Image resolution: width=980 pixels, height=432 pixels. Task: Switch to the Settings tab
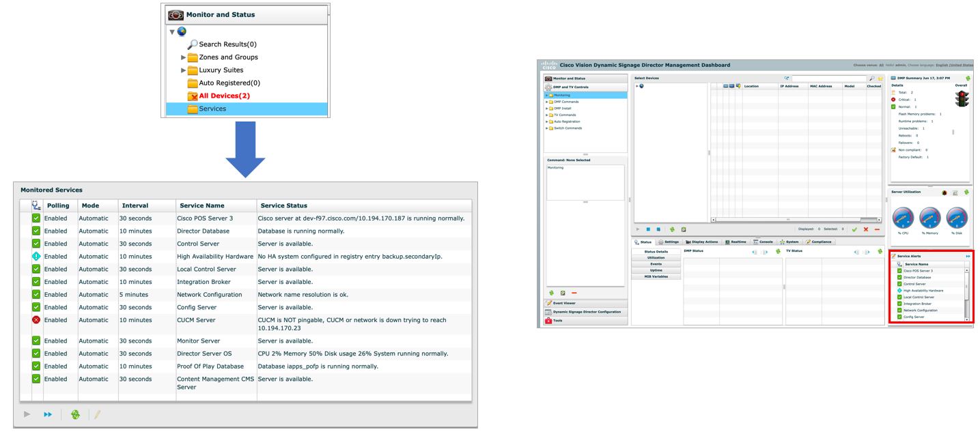[669, 242]
